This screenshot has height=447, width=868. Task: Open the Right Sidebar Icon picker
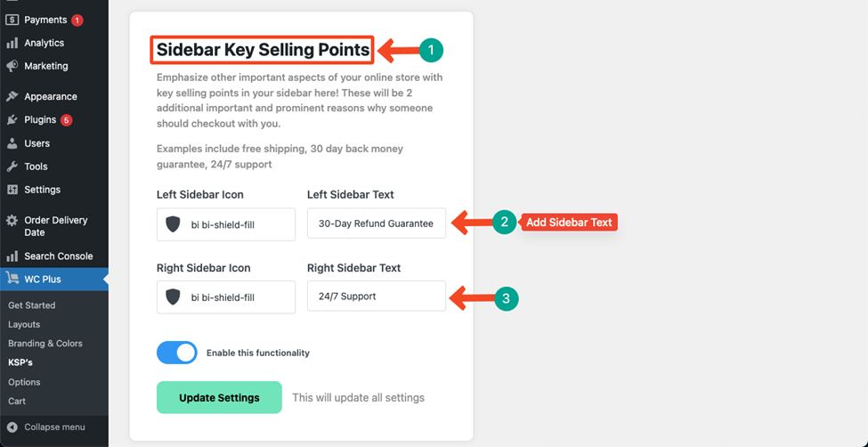click(226, 297)
